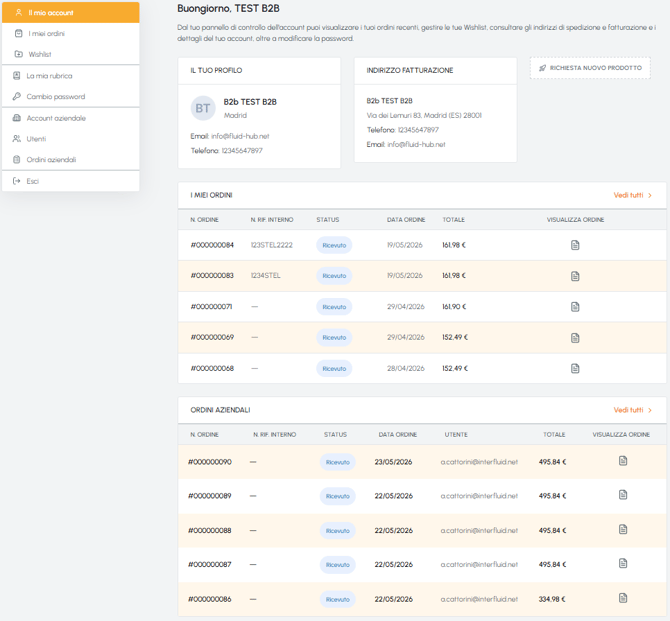Open the 'Il mio account' sidebar item
This screenshot has height=621, width=670.
click(x=71, y=12)
